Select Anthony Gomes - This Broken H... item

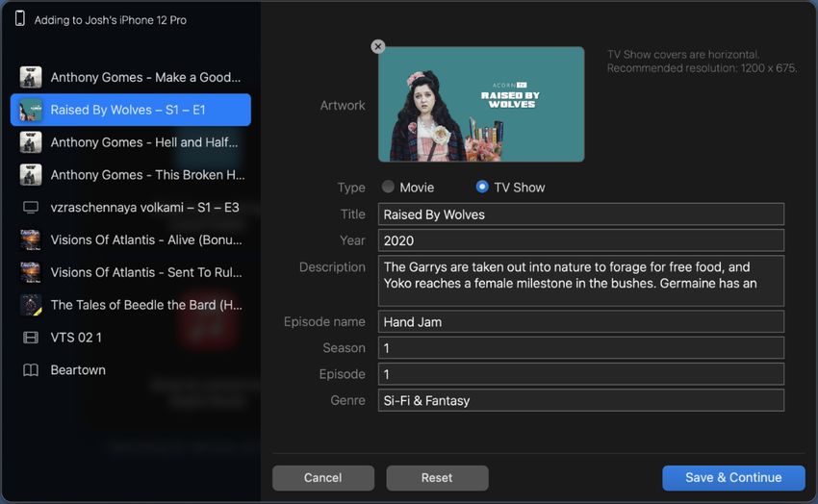pos(131,175)
